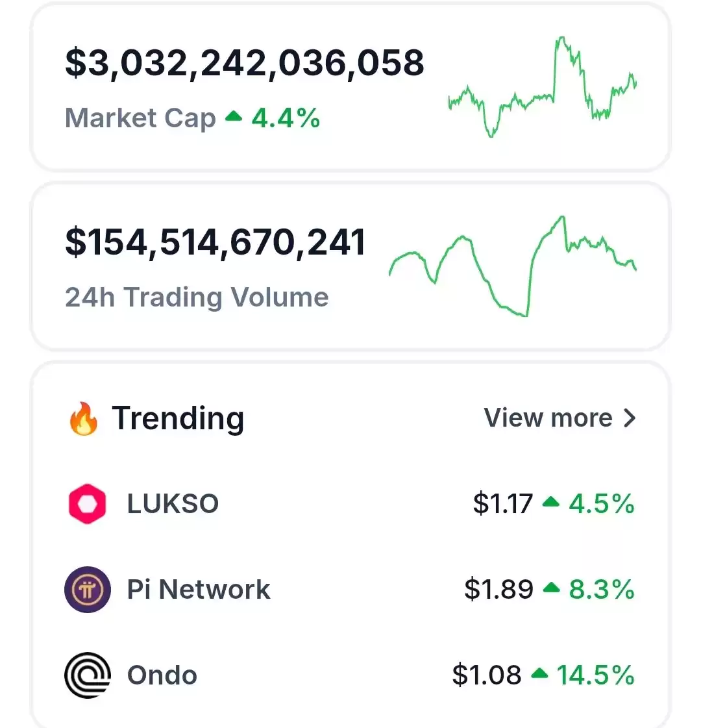Open the Pi Network coin name

coord(199,590)
